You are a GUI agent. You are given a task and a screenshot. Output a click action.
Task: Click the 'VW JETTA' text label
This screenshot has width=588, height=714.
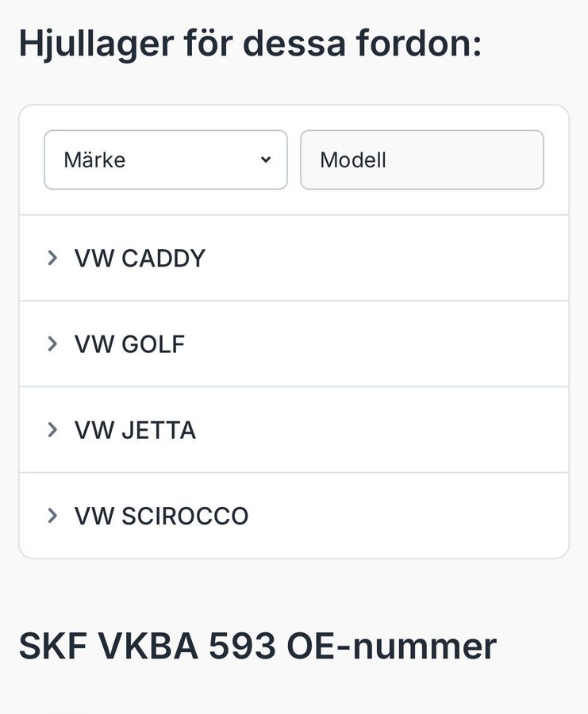[135, 430]
